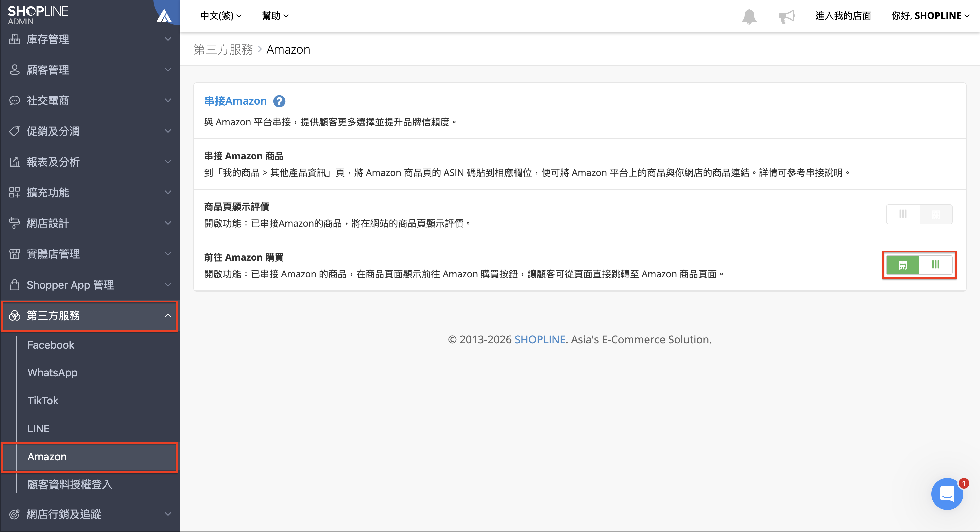Click the Shopper App 管理 bag icon

coord(14,285)
